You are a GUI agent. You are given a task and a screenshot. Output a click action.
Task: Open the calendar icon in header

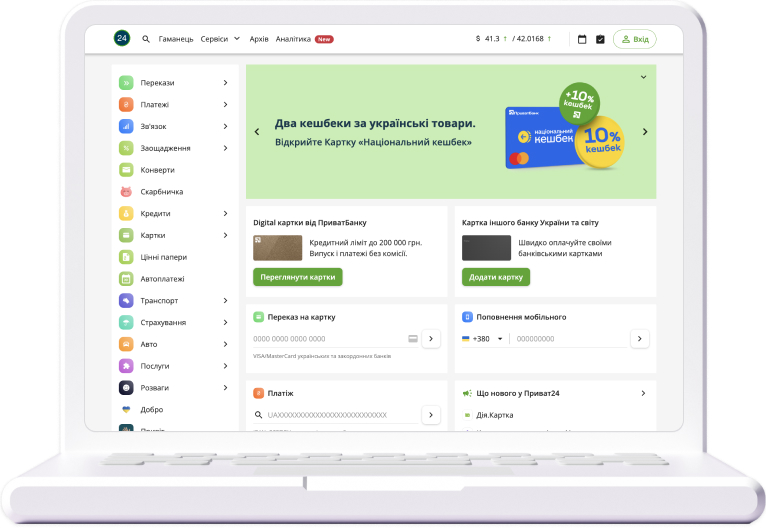point(582,39)
